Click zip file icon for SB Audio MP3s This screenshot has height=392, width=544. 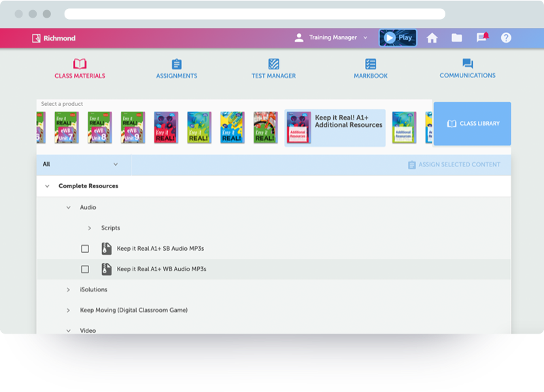pyautogui.click(x=107, y=249)
